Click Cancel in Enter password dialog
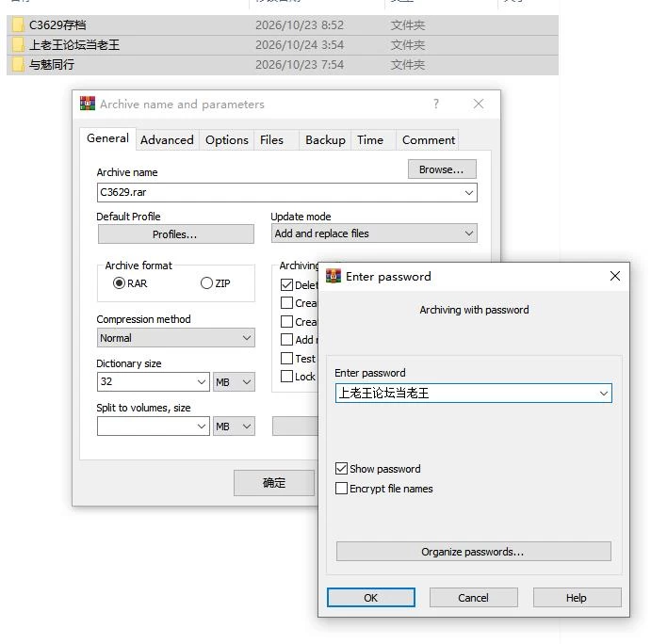The height and width of the screenshot is (644, 651). coord(473,598)
